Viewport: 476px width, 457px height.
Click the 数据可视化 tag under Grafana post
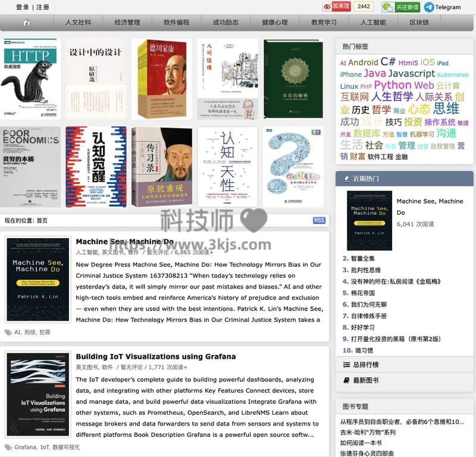coord(66,447)
